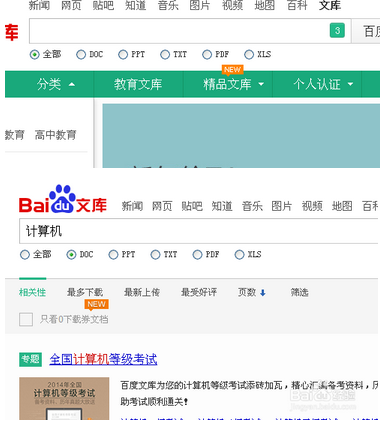Select XLS radio under the empty search box
The width and height of the screenshot is (380, 428).
(x=249, y=54)
